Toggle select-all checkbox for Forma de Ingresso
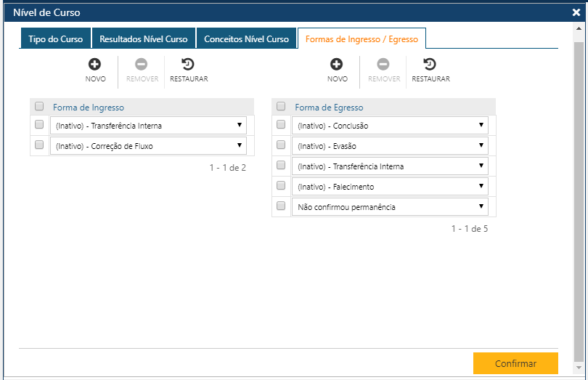 pyautogui.click(x=39, y=106)
